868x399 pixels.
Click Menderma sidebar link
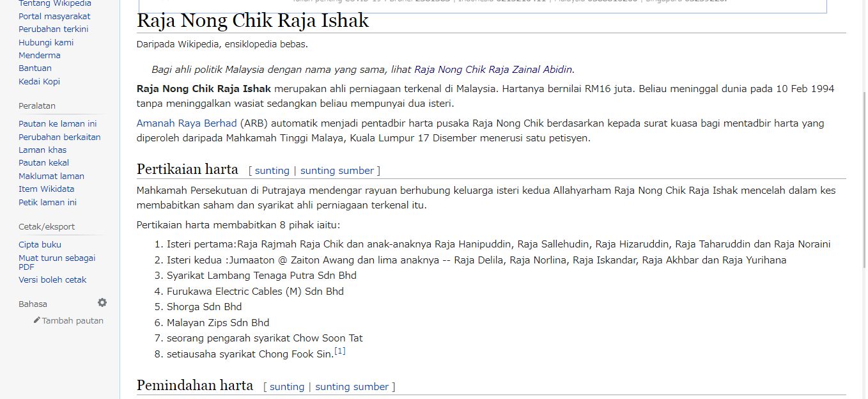pos(40,55)
